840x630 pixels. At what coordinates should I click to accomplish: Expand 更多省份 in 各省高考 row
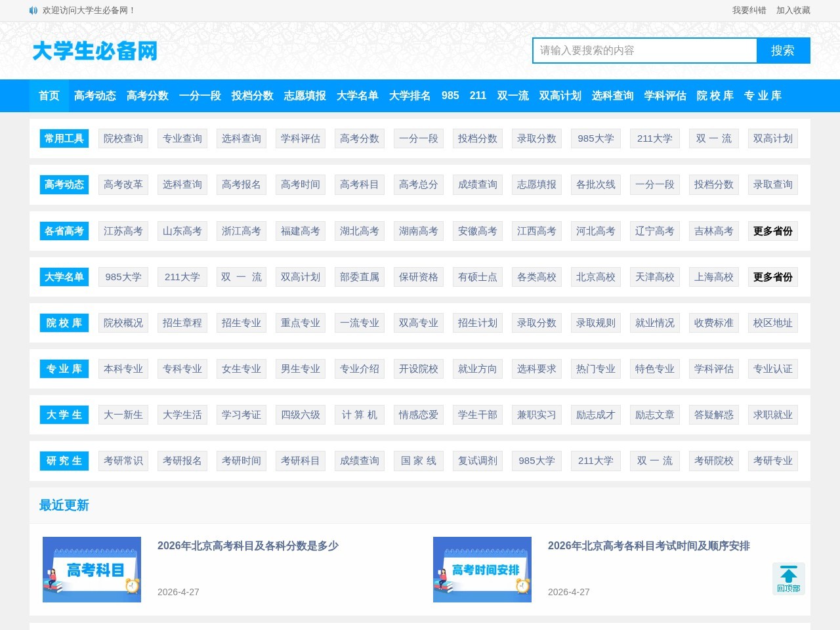pos(773,231)
